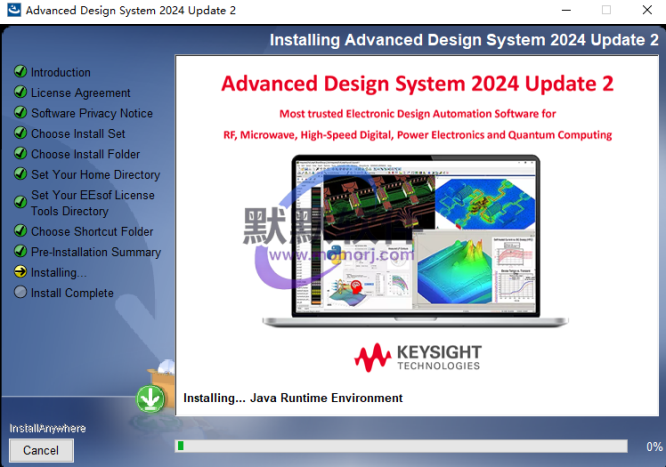Viewport: 666px width, 467px height.
Task: Click the checkmark icon beside Software Privacy Notice
Action: [20, 113]
